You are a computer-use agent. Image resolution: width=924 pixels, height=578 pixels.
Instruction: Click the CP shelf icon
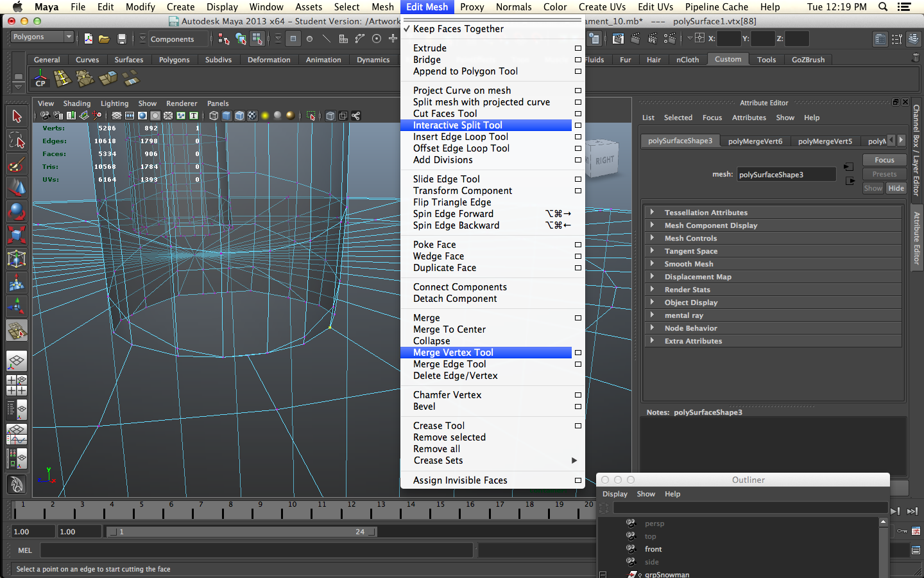click(x=40, y=79)
